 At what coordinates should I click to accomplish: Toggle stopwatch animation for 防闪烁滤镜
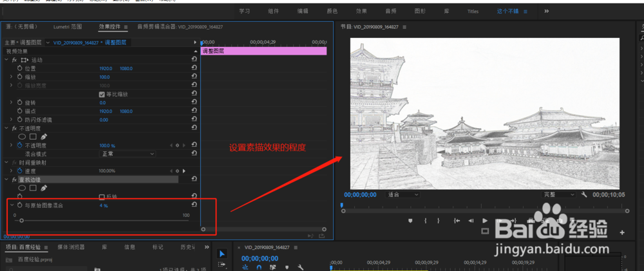(20, 120)
